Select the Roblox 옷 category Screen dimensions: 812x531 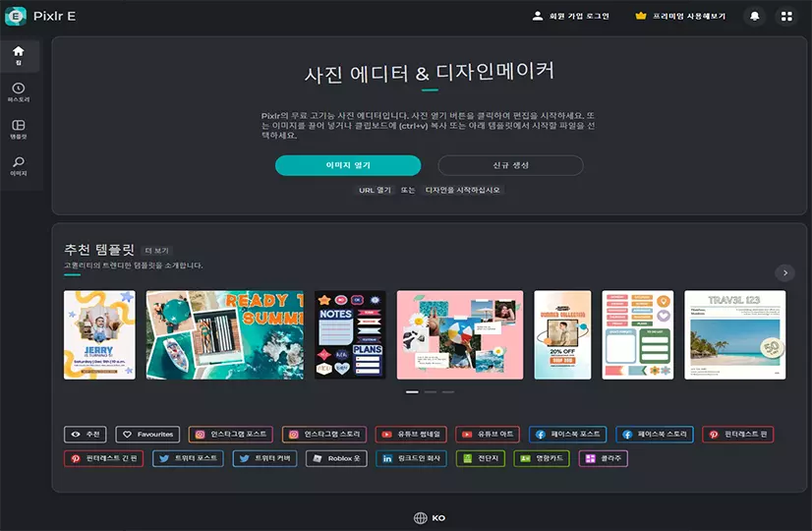(336, 458)
